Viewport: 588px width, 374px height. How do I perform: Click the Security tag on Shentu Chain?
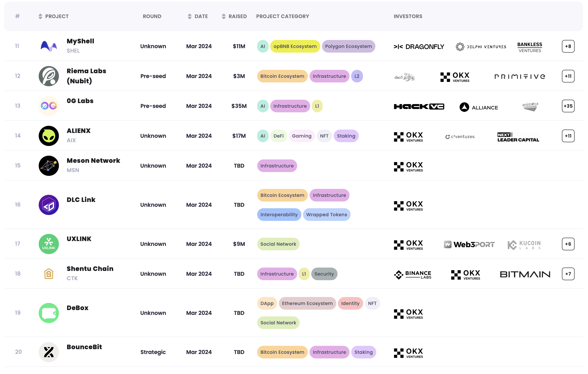tap(324, 274)
